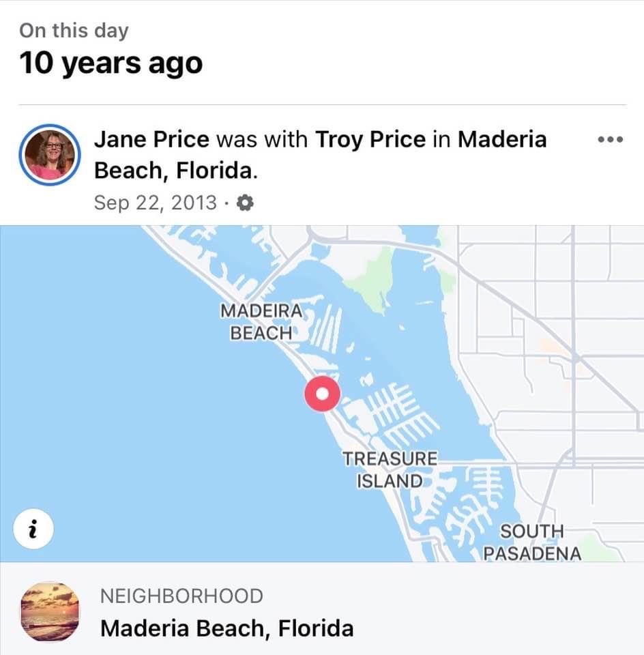Click the Madeira Beach label on the map
The height and width of the screenshot is (655, 644).
point(261,321)
